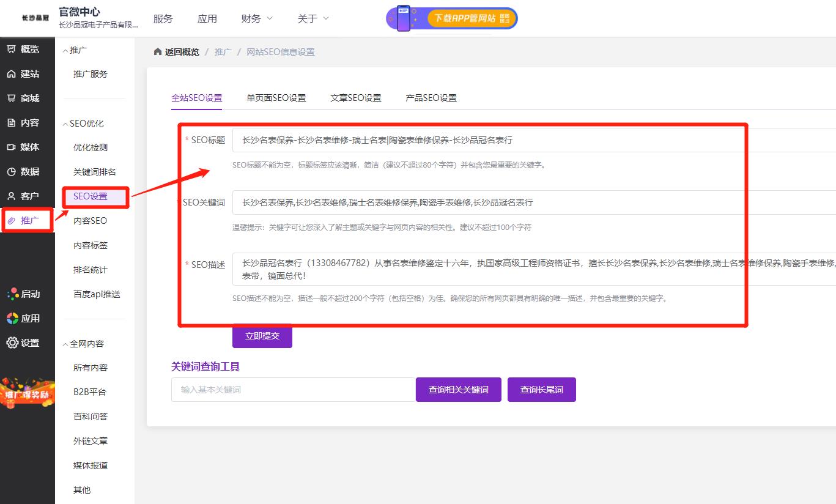The height and width of the screenshot is (504, 836).
Task: Expand the 关于 dropdown menu
Action: click(313, 18)
